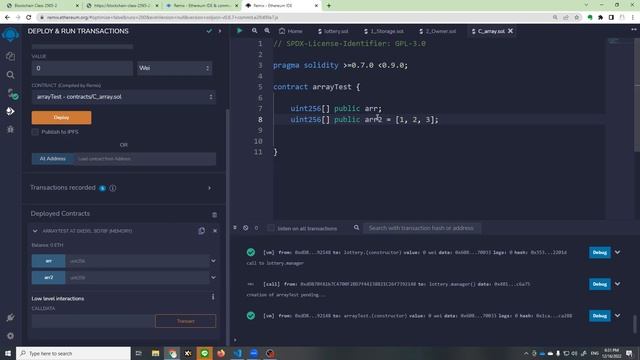
Task: Switch to 2_Owner.sol editor tab
Action: (438, 31)
